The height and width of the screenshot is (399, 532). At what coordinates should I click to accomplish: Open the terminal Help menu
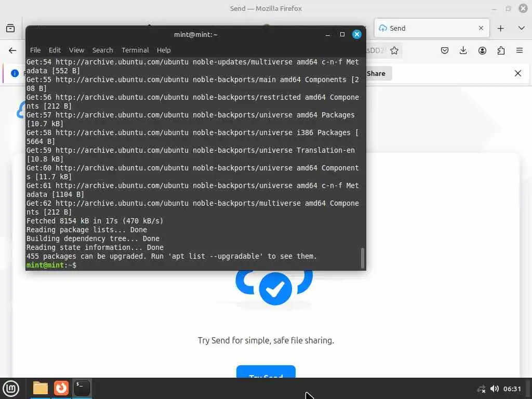click(x=164, y=50)
